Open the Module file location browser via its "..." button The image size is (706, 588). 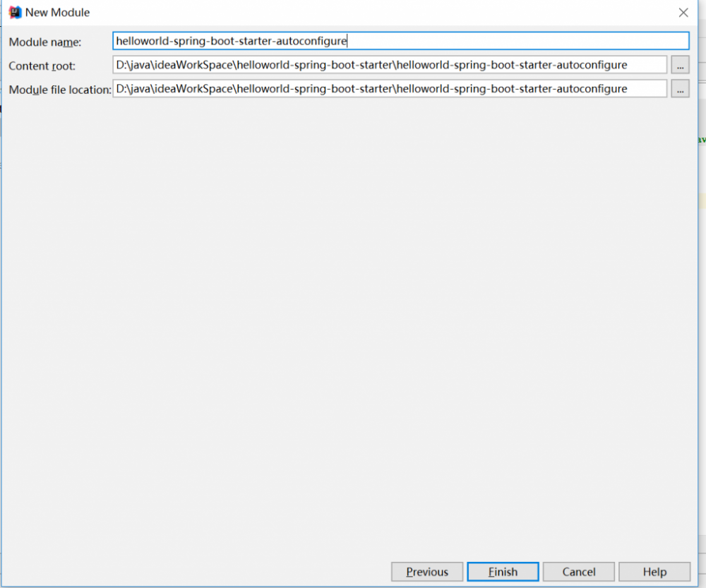tap(679, 88)
